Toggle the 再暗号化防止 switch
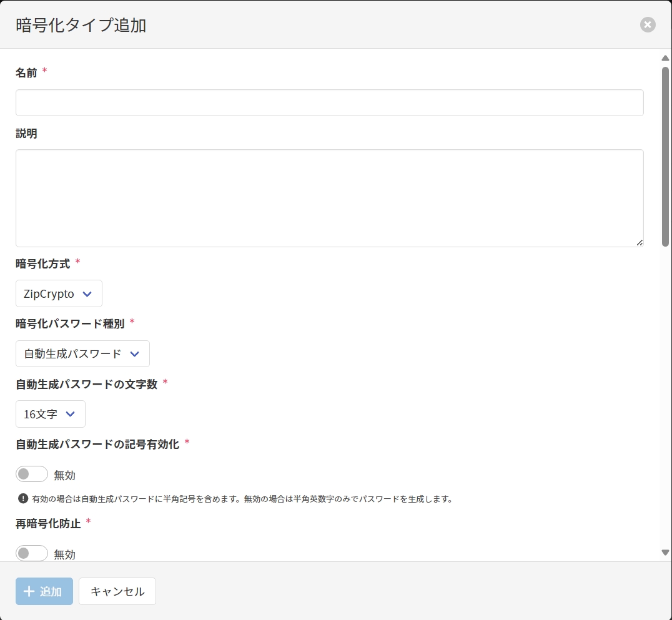672x620 pixels. tap(32, 553)
